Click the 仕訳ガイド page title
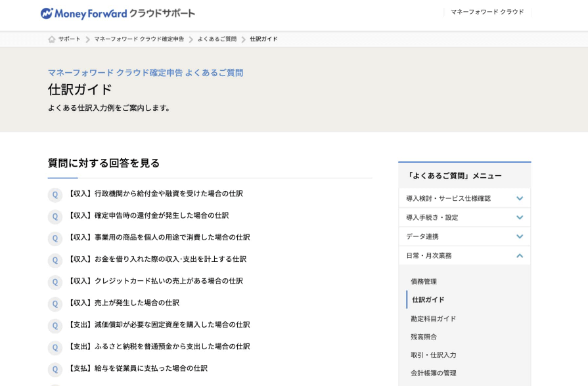 80,89
